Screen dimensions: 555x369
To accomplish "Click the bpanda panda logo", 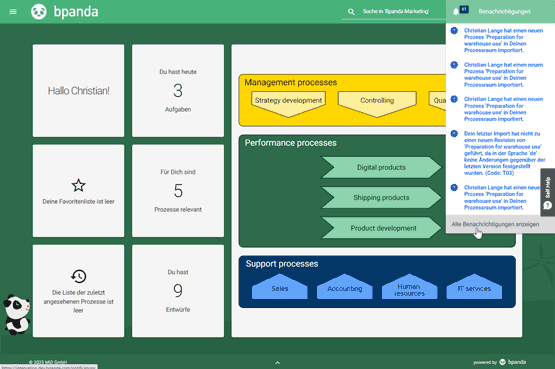I will click(x=39, y=12).
